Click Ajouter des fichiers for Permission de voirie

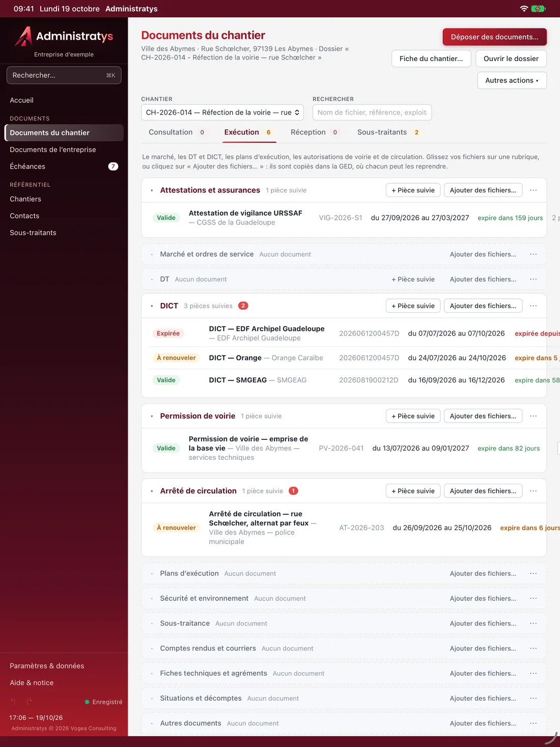pyautogui.click(x=483, y=416)
